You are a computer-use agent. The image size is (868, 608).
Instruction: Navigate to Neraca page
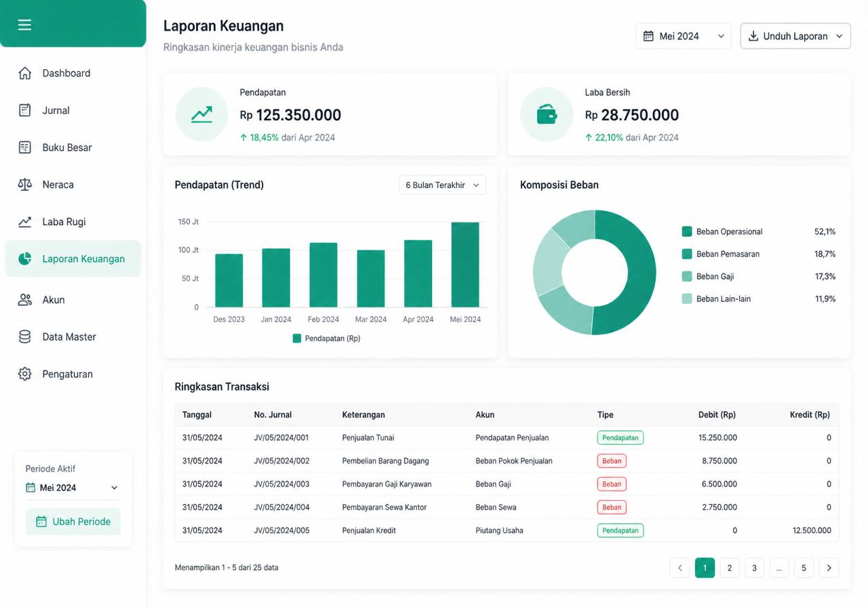(73, 185)
